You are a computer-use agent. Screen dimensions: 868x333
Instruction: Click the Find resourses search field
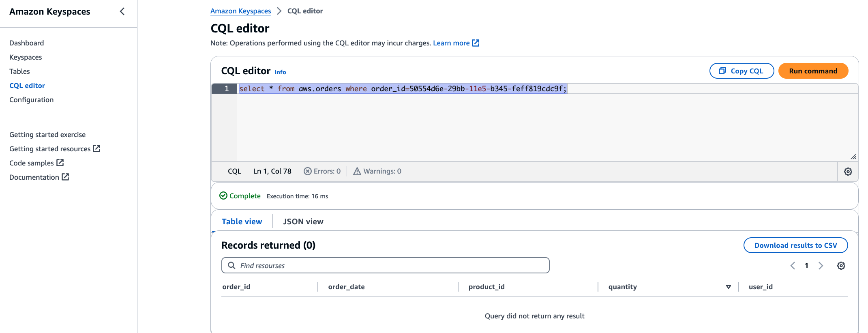[x=386, y=265]
